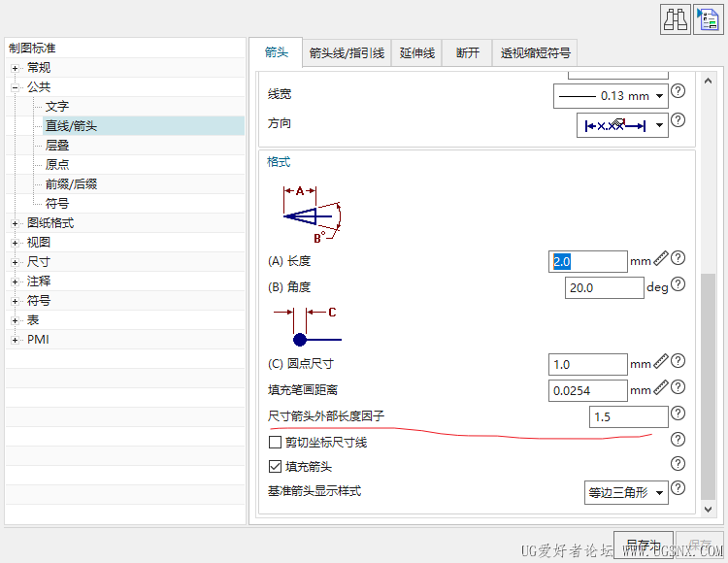
Task: Click the 另存为 button
Action: pyautogui.click(x=644, y=545)
